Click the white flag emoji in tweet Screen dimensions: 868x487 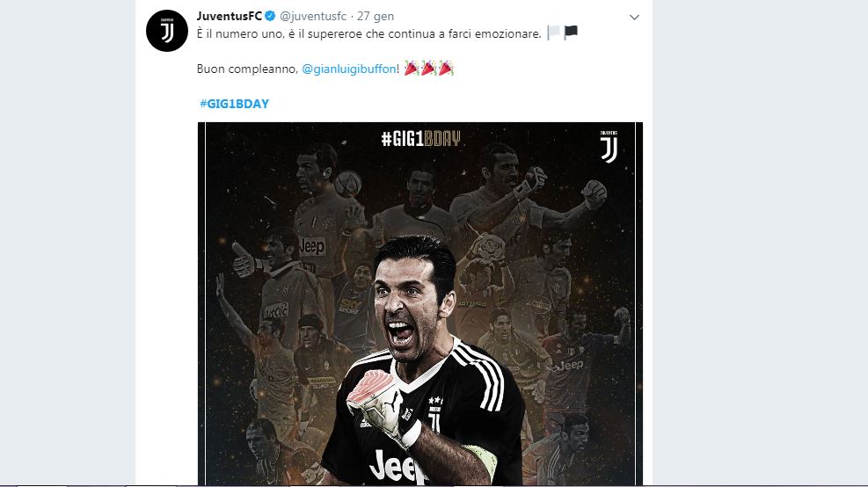(553, 33)
